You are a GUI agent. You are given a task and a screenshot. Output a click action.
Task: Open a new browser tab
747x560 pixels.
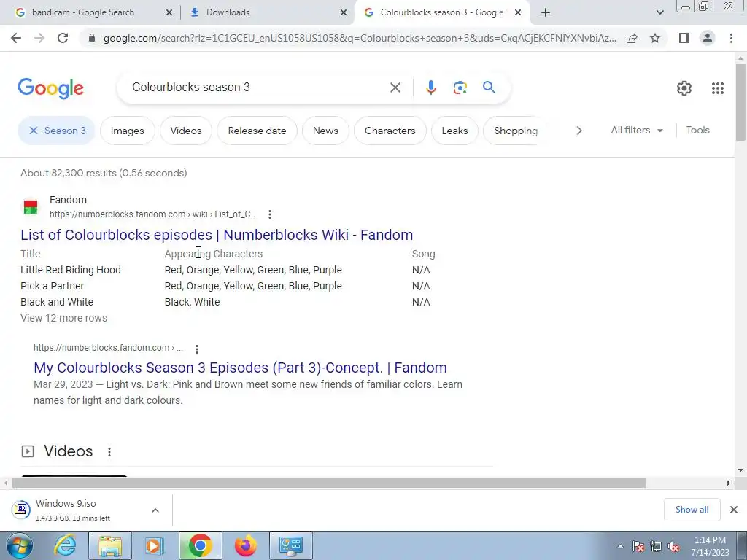546,12
